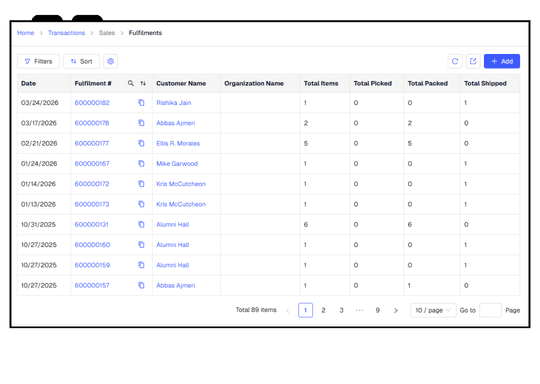Copy fulfilment number 600000182

141,103
